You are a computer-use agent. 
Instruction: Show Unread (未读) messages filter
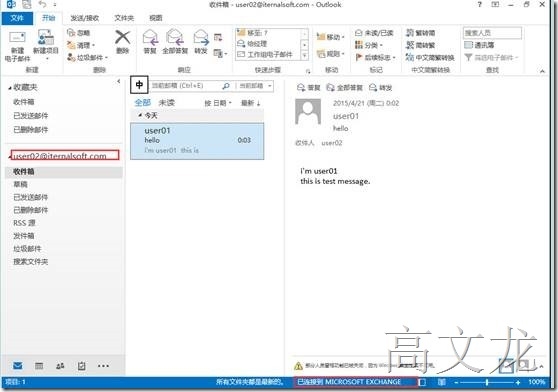pos(166,103)
